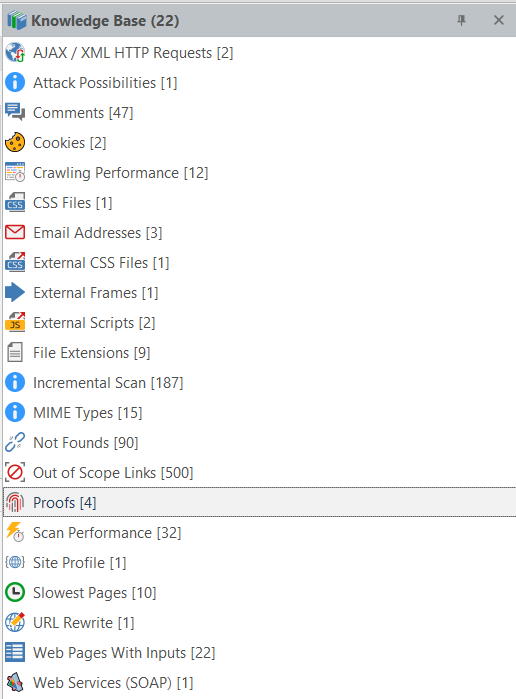Select the fingerprint Proofs icon

click(15, 502)
